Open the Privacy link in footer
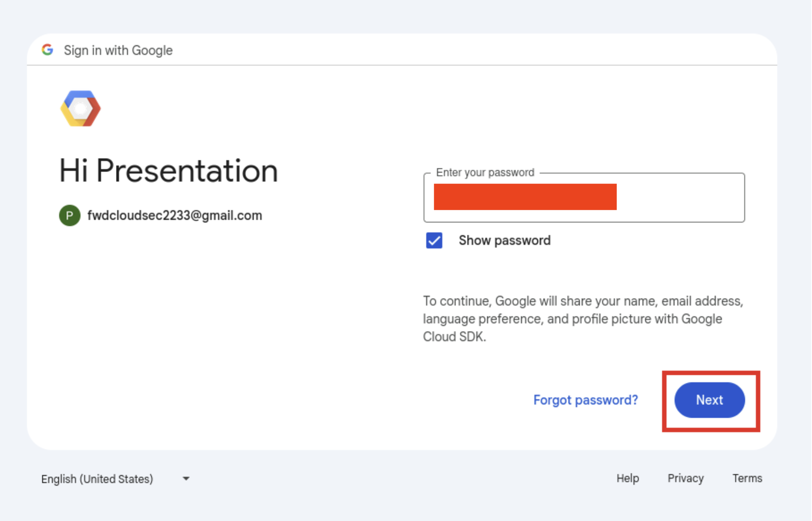812x521 pixels. pyautogui.click(x=685, y=478)
